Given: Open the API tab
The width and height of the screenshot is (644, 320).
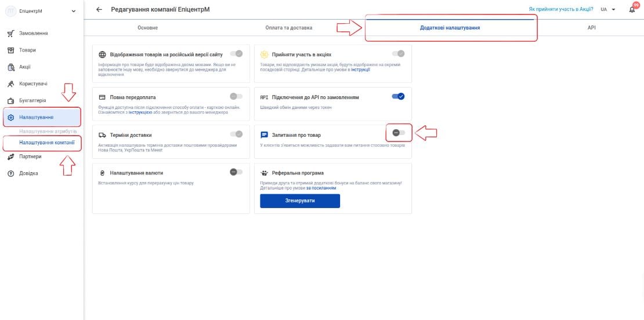Looking at the screenshot, I should tap(591, 28).
